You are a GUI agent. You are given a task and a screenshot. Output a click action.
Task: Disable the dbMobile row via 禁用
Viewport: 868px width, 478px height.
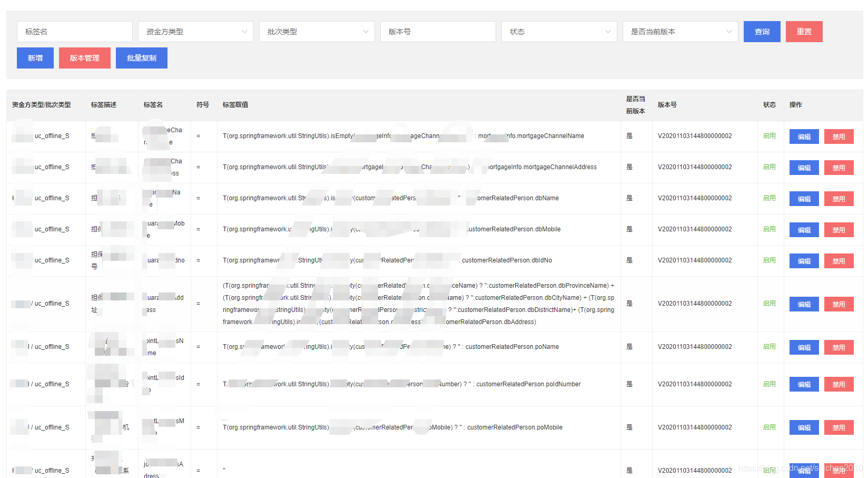839,230
